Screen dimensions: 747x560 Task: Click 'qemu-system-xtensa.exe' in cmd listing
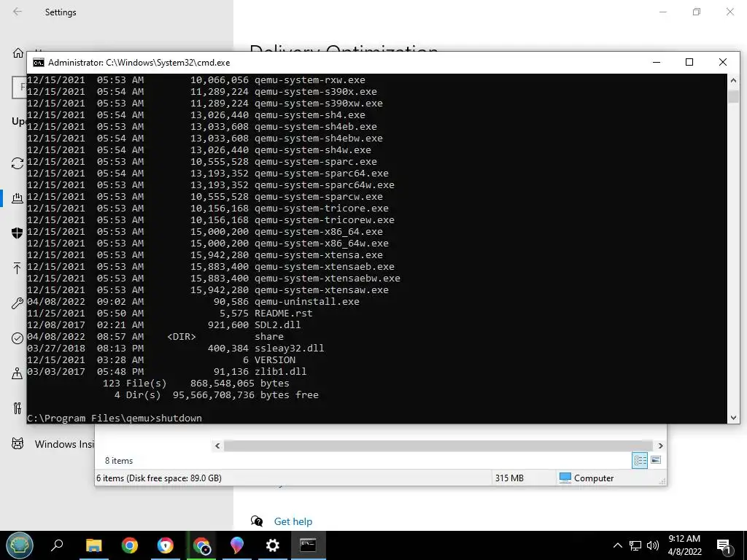[319, 254]
